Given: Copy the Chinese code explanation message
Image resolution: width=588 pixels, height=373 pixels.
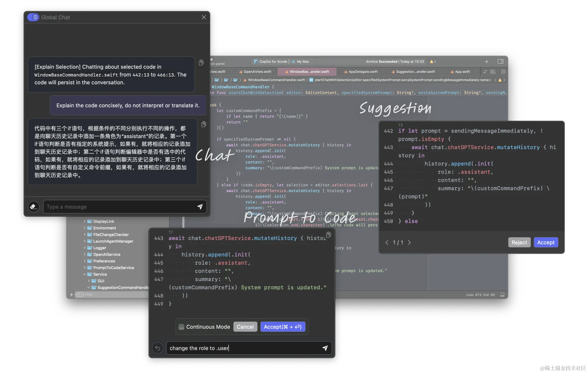Looking at the screenshot, I should (204, 124).
